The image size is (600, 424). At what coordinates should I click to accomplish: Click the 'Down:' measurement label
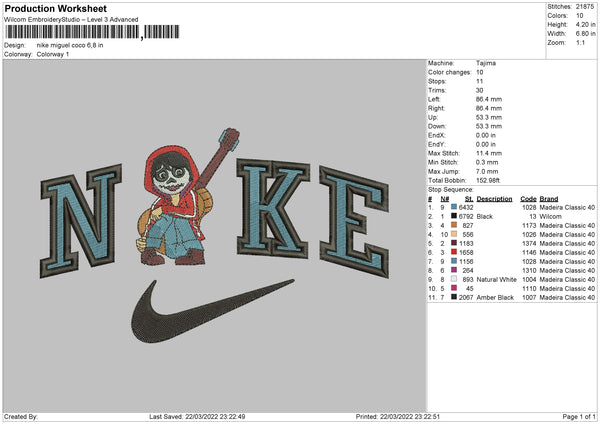(x=437, y=126)
